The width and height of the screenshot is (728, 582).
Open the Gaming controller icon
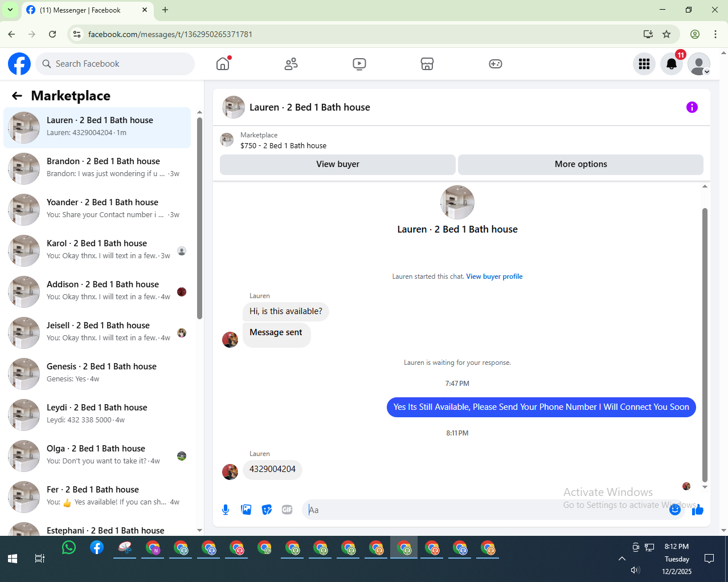click(x=496, y=64)
